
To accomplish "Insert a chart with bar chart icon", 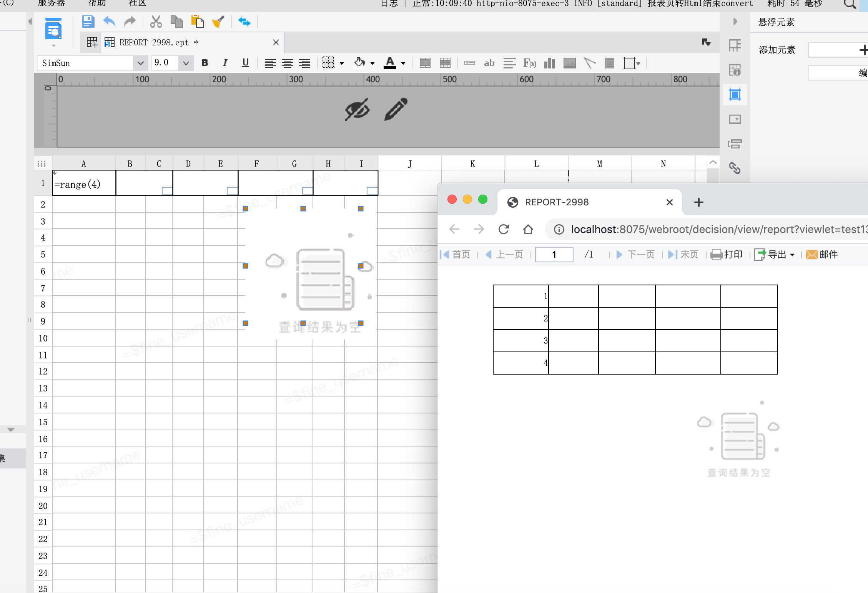I will (x=550, y=63).
